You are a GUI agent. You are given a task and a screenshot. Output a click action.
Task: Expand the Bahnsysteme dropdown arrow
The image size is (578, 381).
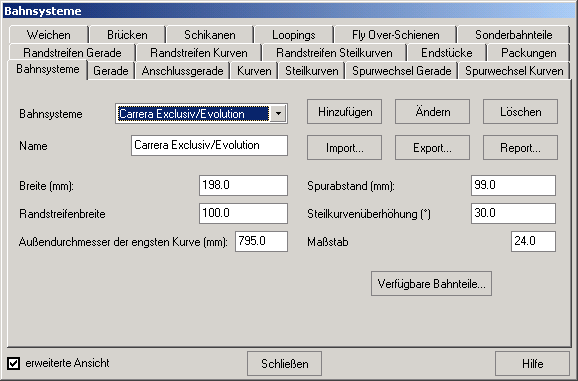(x=278, y=113)
